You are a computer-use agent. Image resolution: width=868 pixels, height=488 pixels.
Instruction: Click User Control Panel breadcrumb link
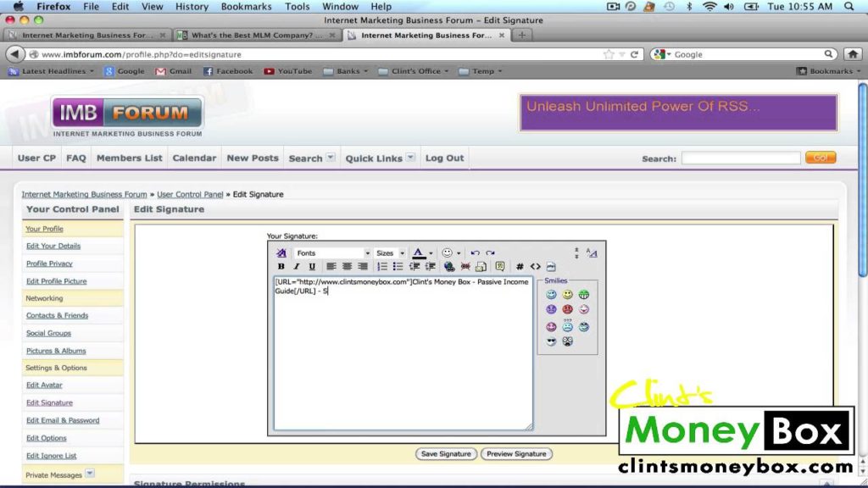(190, 194)
